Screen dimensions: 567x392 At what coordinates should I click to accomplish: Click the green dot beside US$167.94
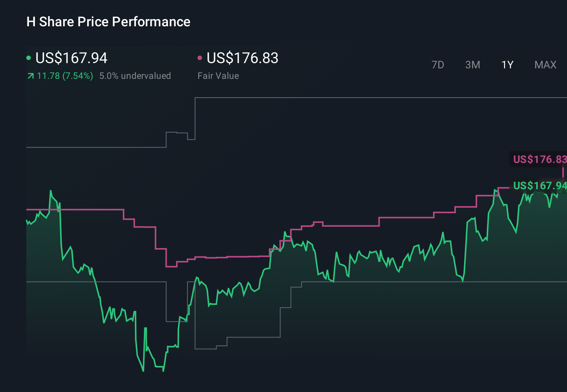point(29,57)
